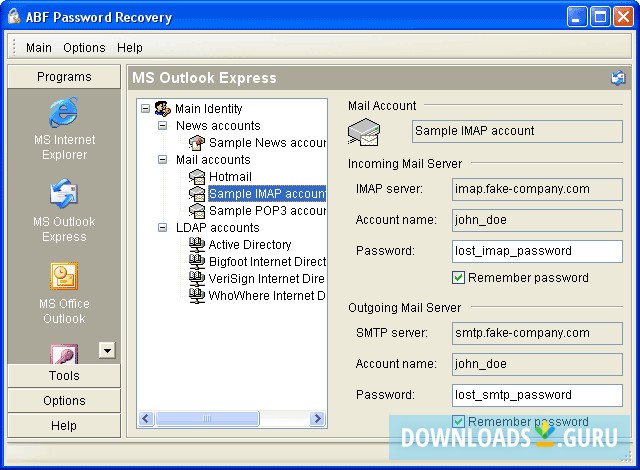Open the Main menu

pos(39,48)
